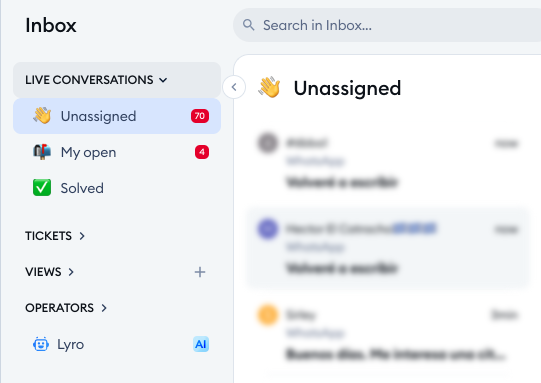541x383 pixels.
Task: Add a new view with plus icon
Action: [x=200, y=272]
